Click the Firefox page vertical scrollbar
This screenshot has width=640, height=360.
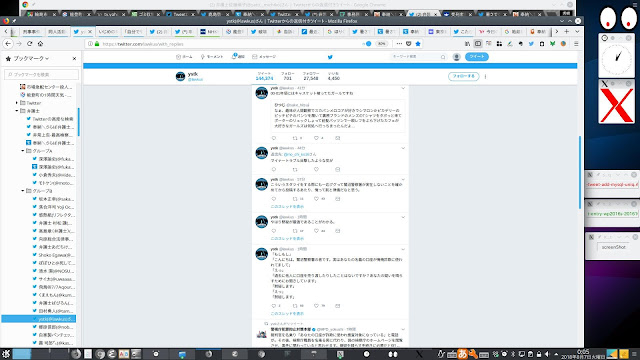point(580,172)
